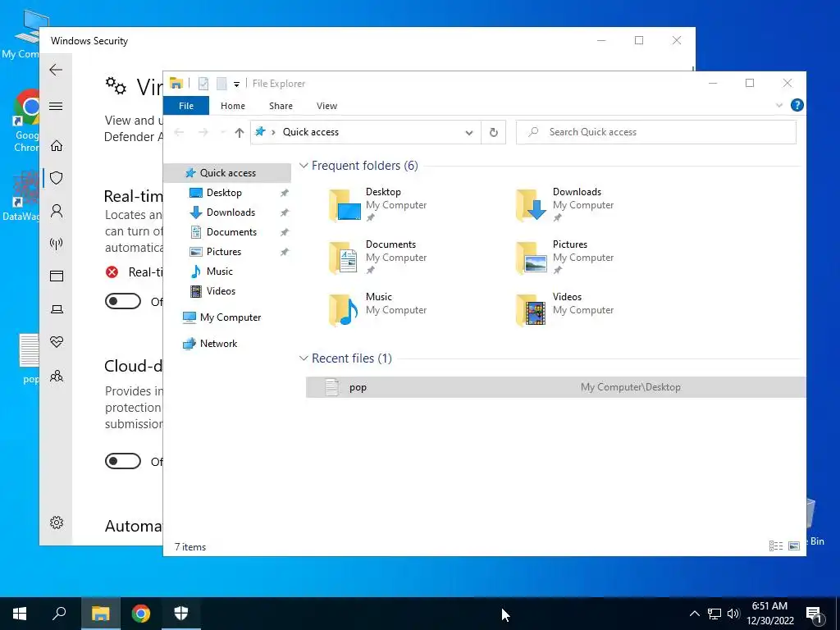Switch to Large icons view in status bar
Screen dimensions: 840x630
[794, 546]
